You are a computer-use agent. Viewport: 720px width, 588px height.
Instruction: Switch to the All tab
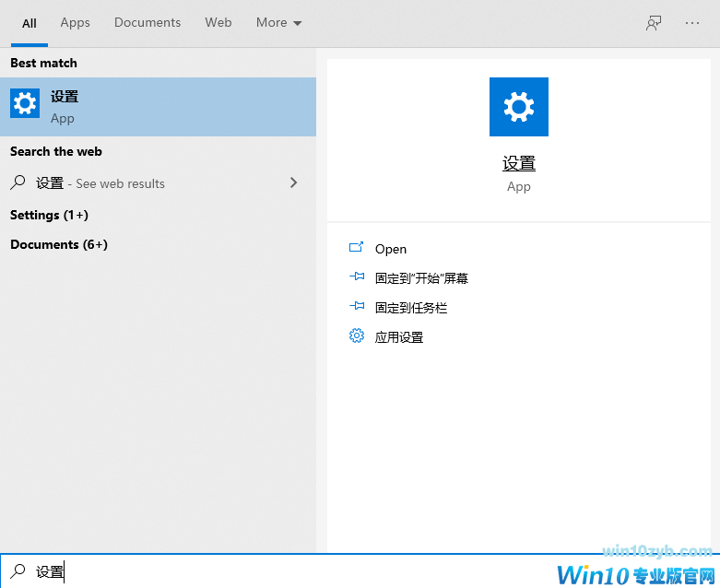tap(30, 23)
